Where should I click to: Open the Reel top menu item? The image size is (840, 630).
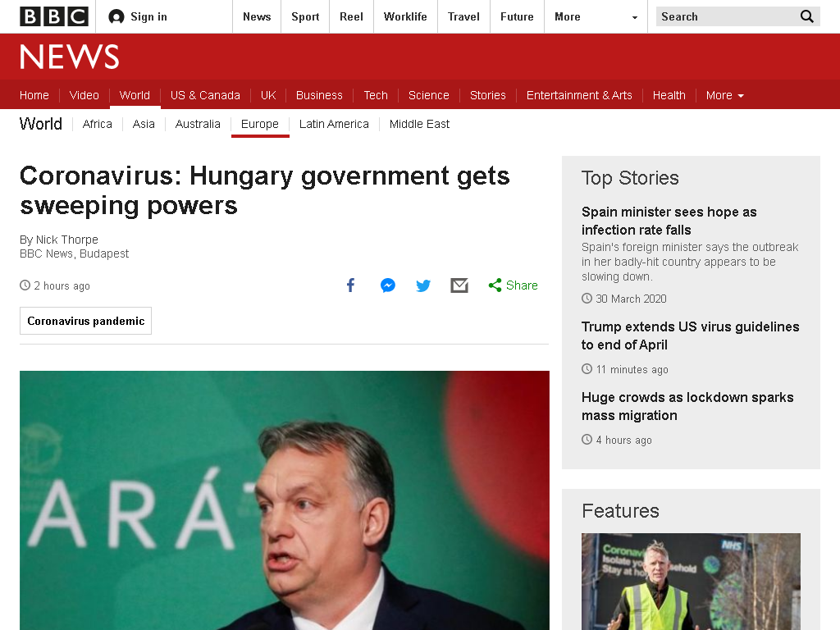pos(351,16)
